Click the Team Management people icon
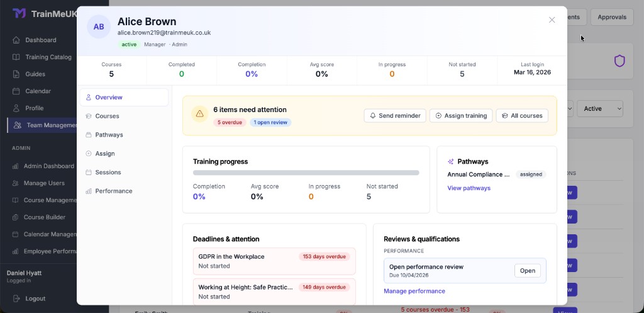644x313 pixels. (x=18, y=125)
